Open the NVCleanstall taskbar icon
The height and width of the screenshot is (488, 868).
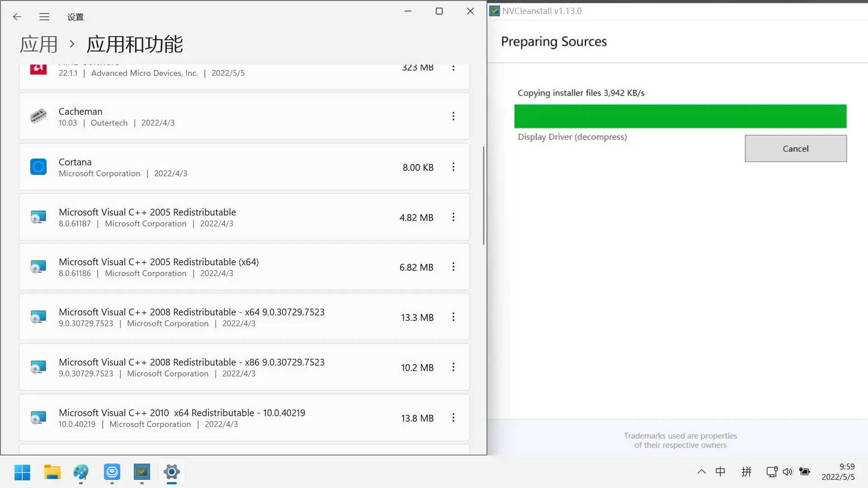(142, 472)
